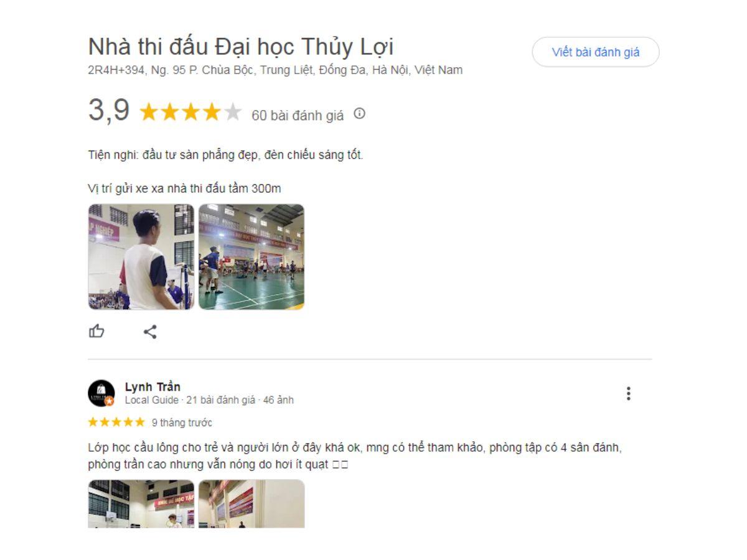Share the first review via share icon
The image size is (747, 560).
click(150, 332)
